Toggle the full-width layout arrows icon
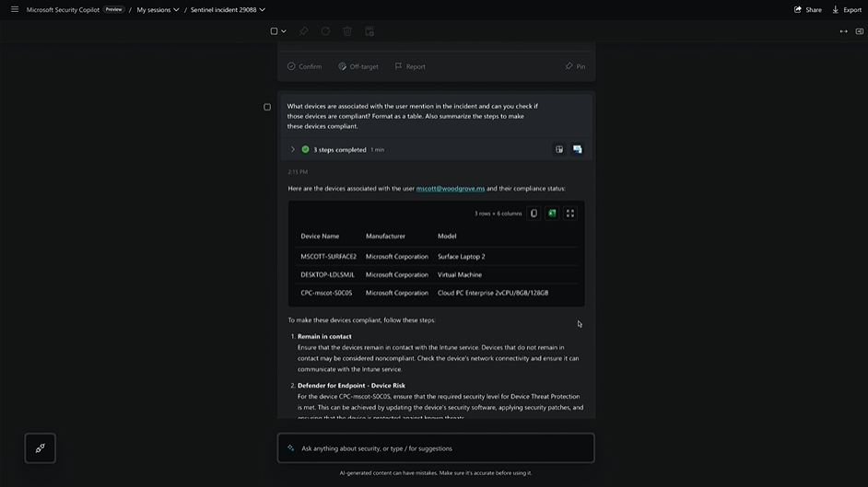This screenshot has width=868, height=487. (x=843, y=31)
